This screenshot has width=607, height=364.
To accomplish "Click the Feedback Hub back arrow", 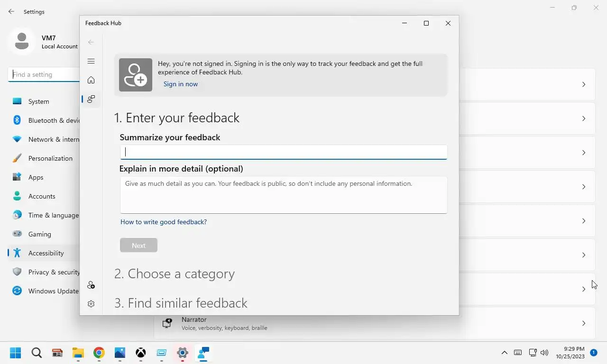I will click(91, 42).
